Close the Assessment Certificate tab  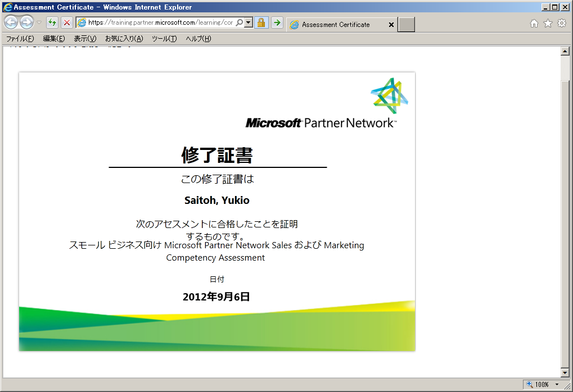[391, 25]
